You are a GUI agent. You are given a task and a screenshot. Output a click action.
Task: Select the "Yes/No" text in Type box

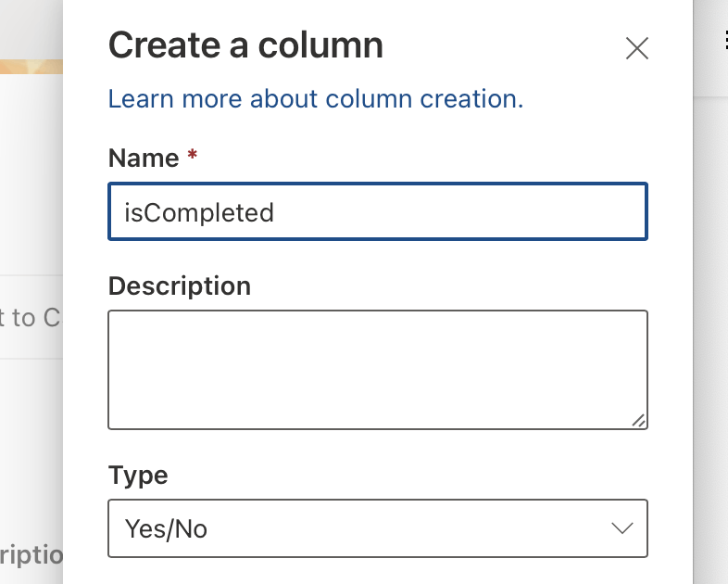[167, 528]
